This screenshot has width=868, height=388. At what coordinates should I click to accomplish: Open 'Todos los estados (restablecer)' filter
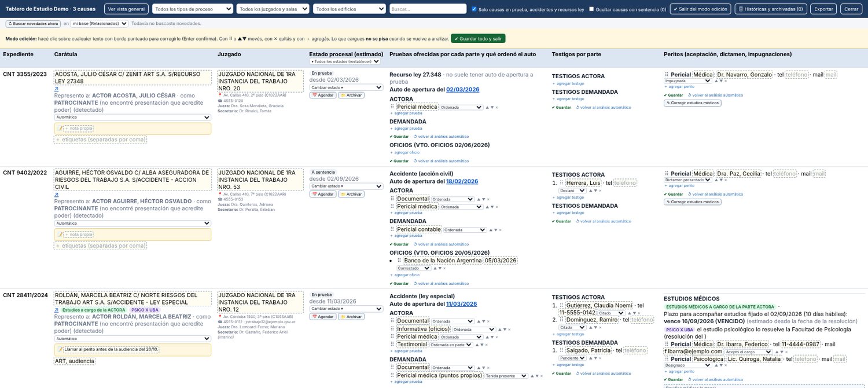(x=345, y=61)
